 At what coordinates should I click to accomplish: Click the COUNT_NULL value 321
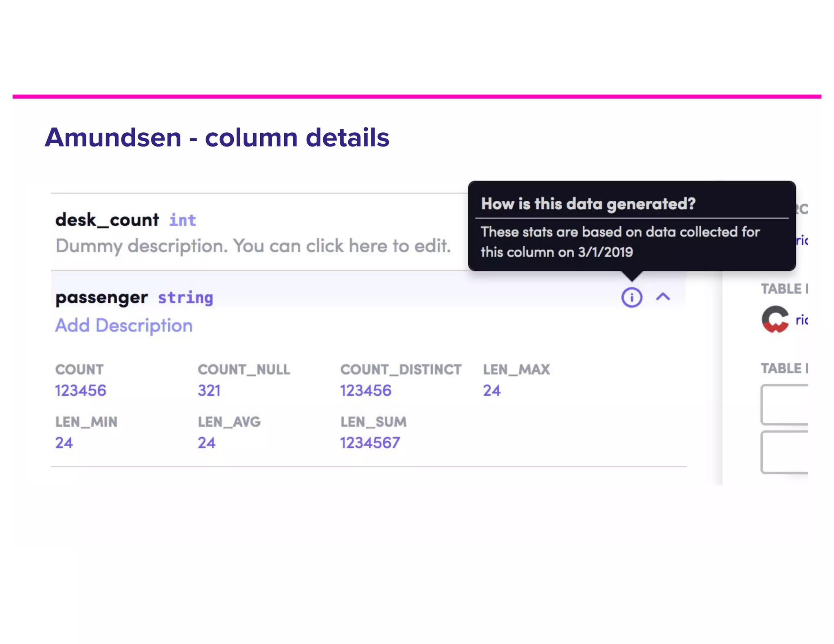(x=209, y=390)
